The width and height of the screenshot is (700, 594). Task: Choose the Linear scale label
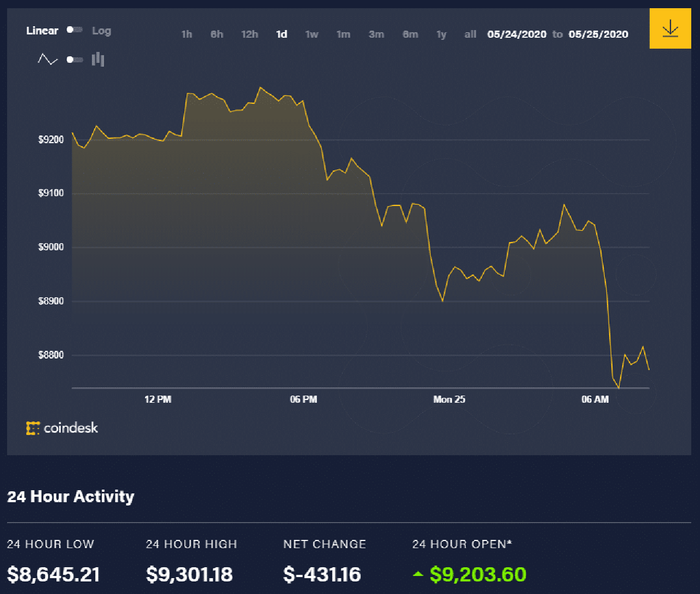pyautogui.click(x=42, y=31)
